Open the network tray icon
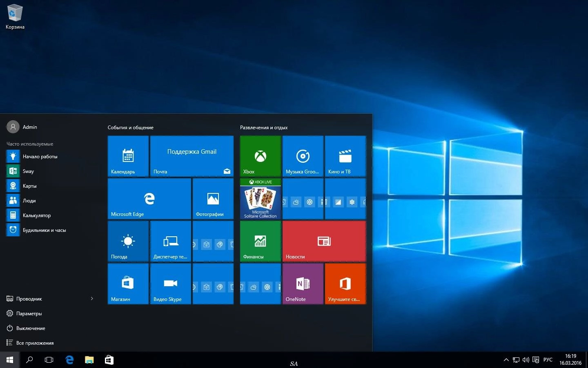588x368 pixels. [x=516, y=360]
